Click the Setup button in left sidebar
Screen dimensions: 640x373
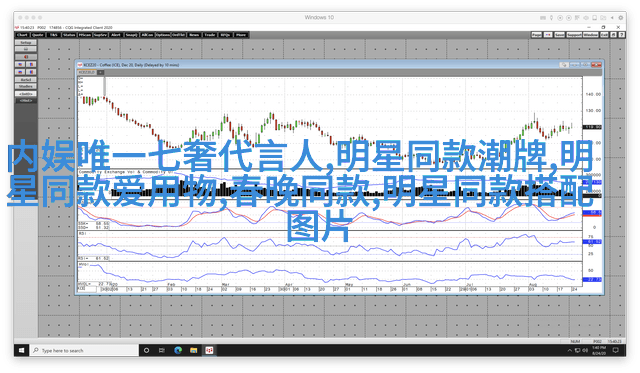(x=26, y=42)
